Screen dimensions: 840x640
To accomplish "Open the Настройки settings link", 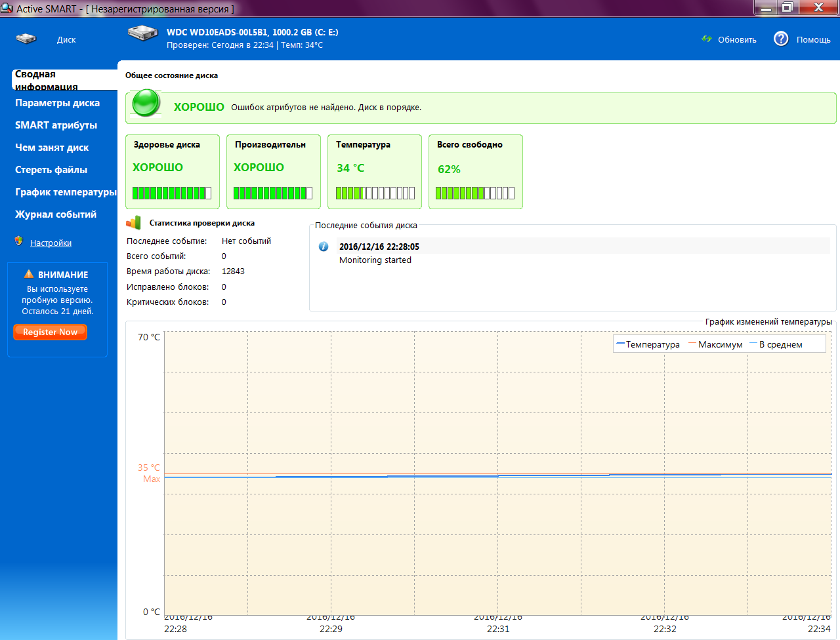I will coord(51,243).
